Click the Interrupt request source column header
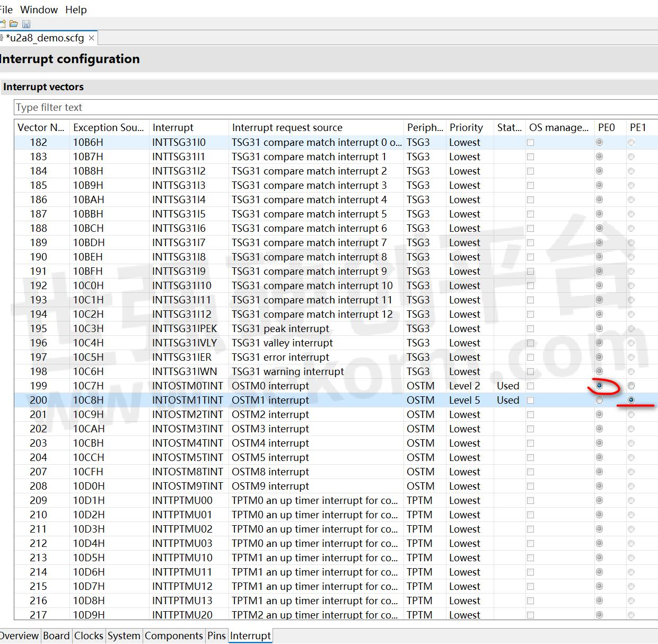Viewport: 658px width, 644px height. (x=287, y=127)
